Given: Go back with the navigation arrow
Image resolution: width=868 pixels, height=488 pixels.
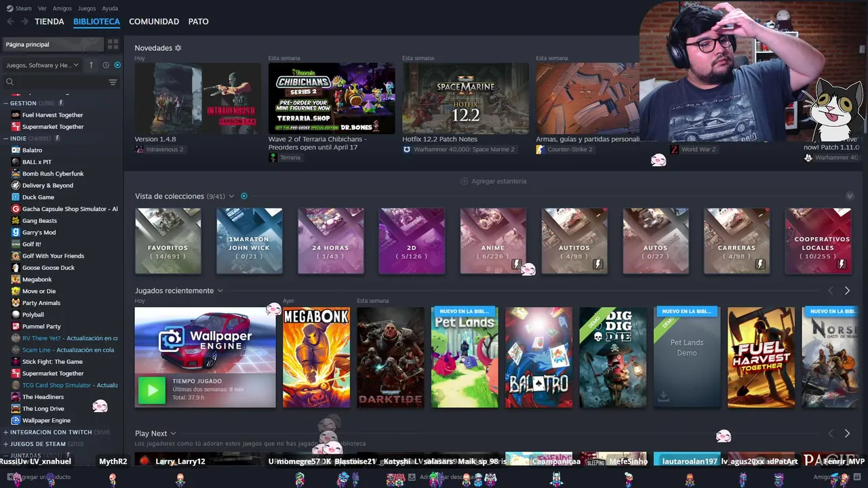Looking at the screenshot, I should coord(10,22).
